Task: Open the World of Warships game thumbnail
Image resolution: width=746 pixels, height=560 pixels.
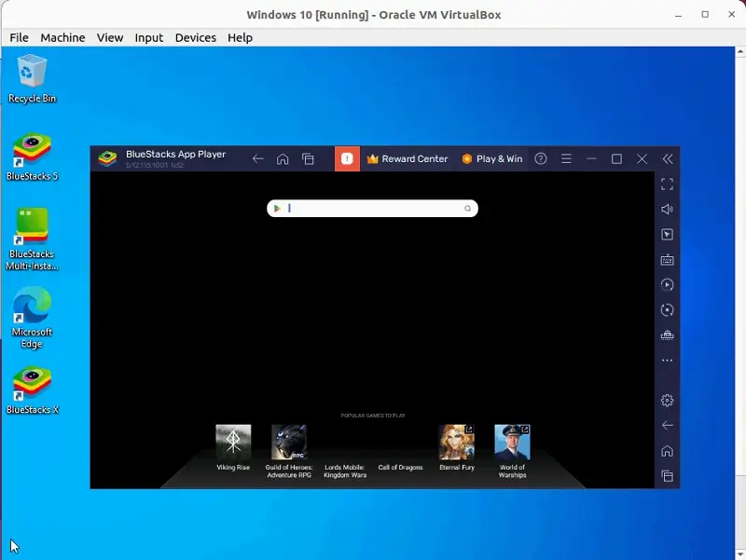Action: pos(512,442)
